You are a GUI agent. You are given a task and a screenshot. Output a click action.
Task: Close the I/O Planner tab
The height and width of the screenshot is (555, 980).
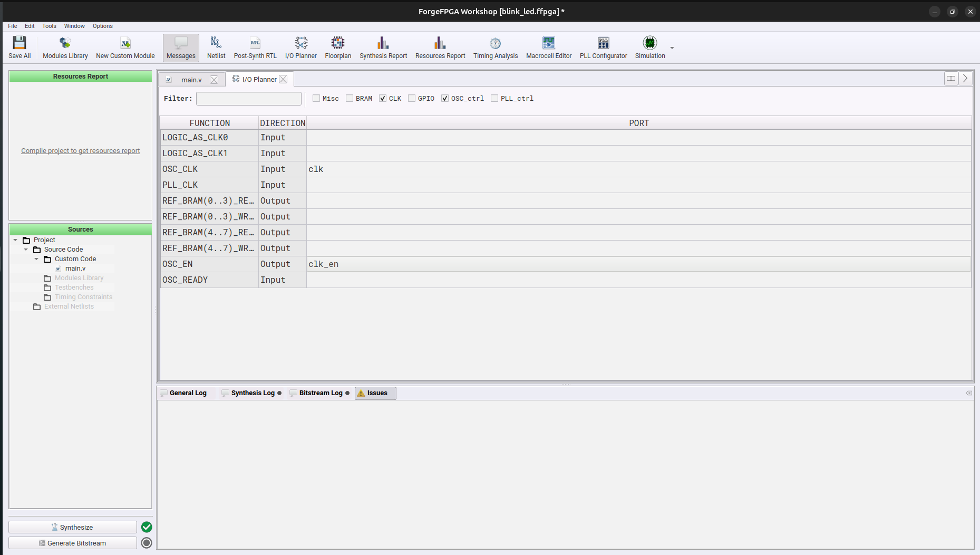coord(283,79)
